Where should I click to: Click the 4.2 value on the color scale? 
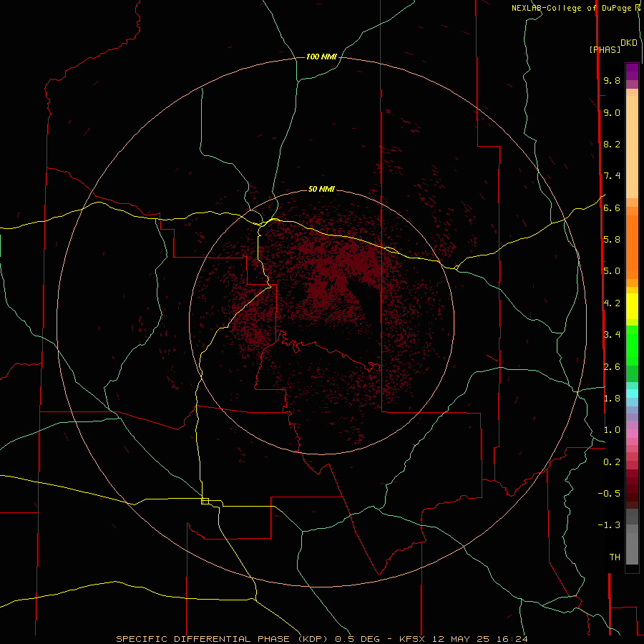(612, 303)
